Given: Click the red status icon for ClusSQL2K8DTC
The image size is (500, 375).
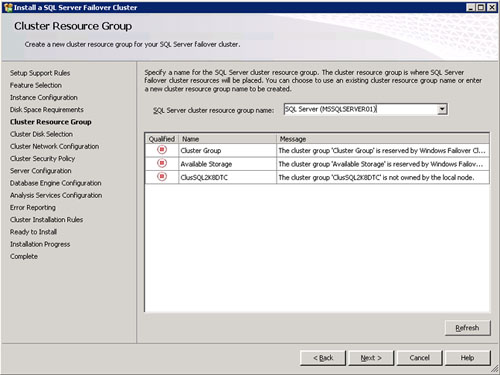Looking at the screenshot, I should click(162, 177).
